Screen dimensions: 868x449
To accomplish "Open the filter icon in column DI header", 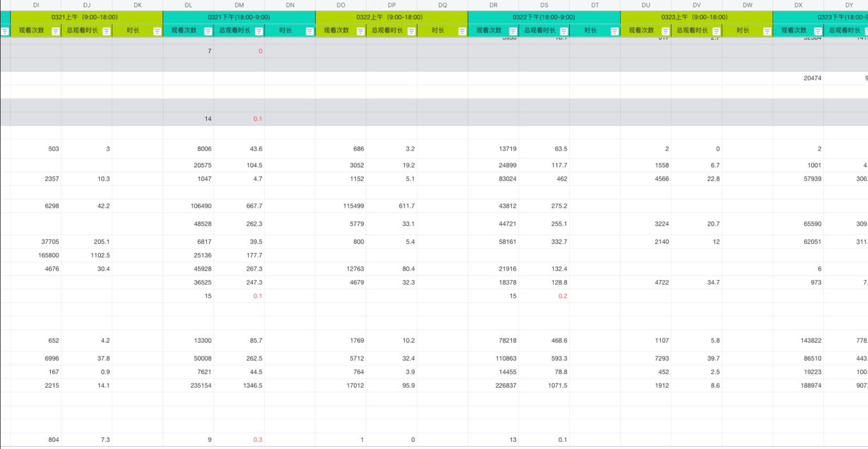I will point(56,31).
